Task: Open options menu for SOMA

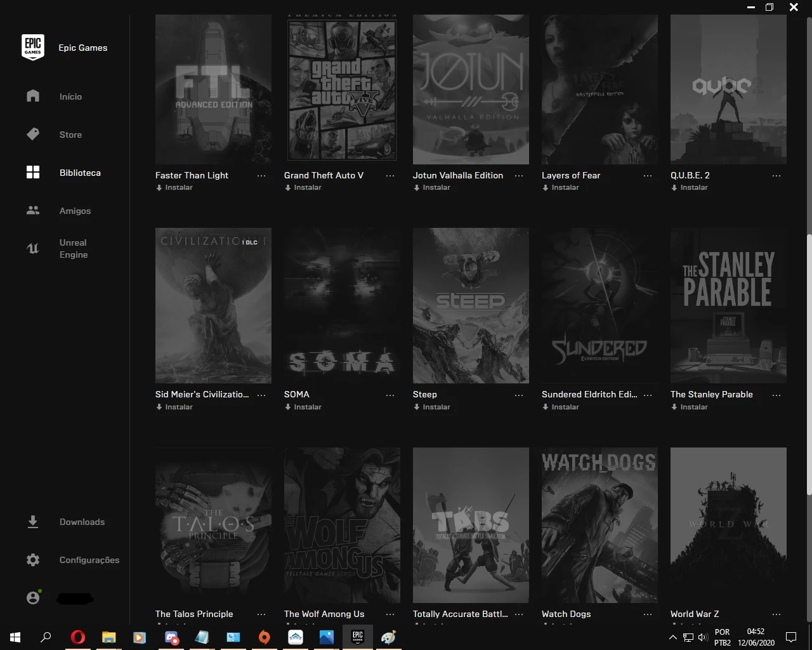Action: click(390, 395)
